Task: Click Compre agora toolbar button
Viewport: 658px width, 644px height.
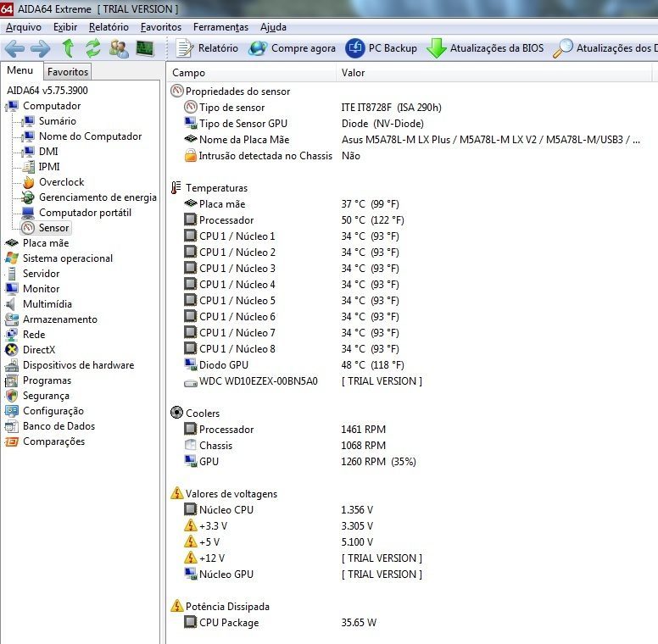Action: [x=292, y=48]
